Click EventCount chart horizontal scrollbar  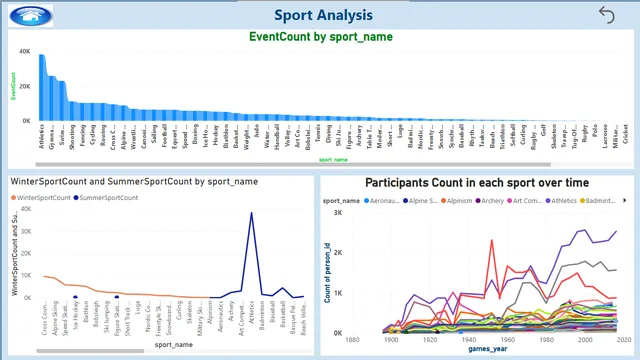pos(293,164)
